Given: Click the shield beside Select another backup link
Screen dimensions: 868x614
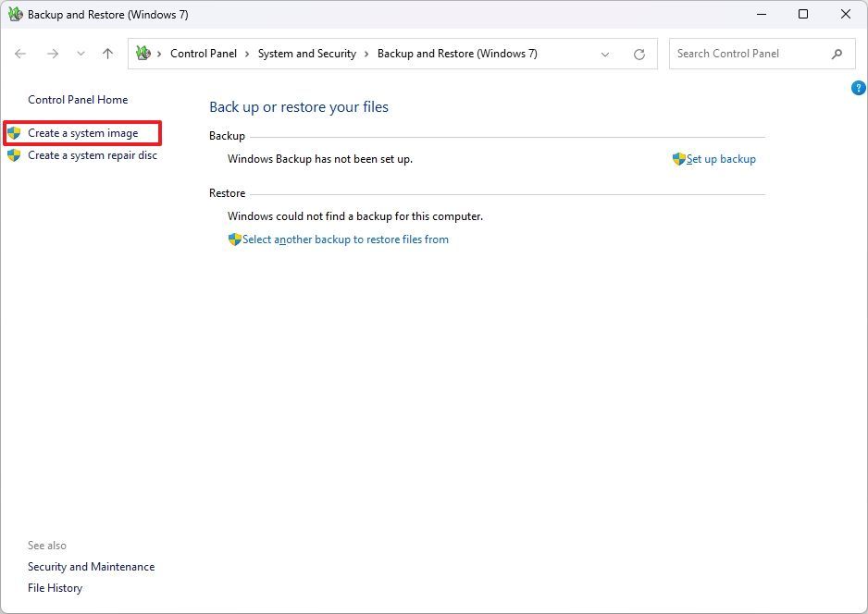Looking at the screenshot, I should [x=234, y=239].
